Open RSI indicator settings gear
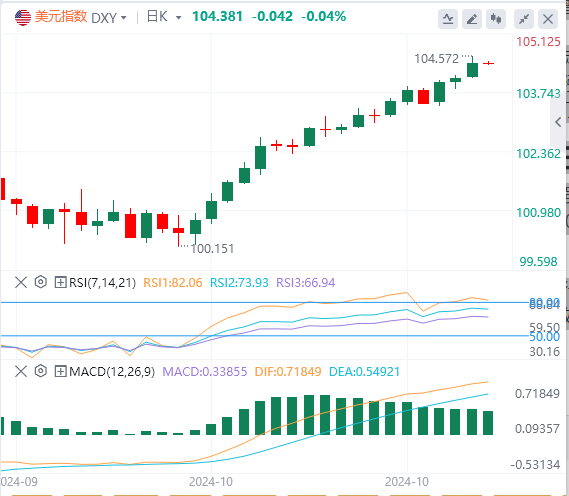The height and width of the screenshot is (496, 569). (x=41, y=282)
